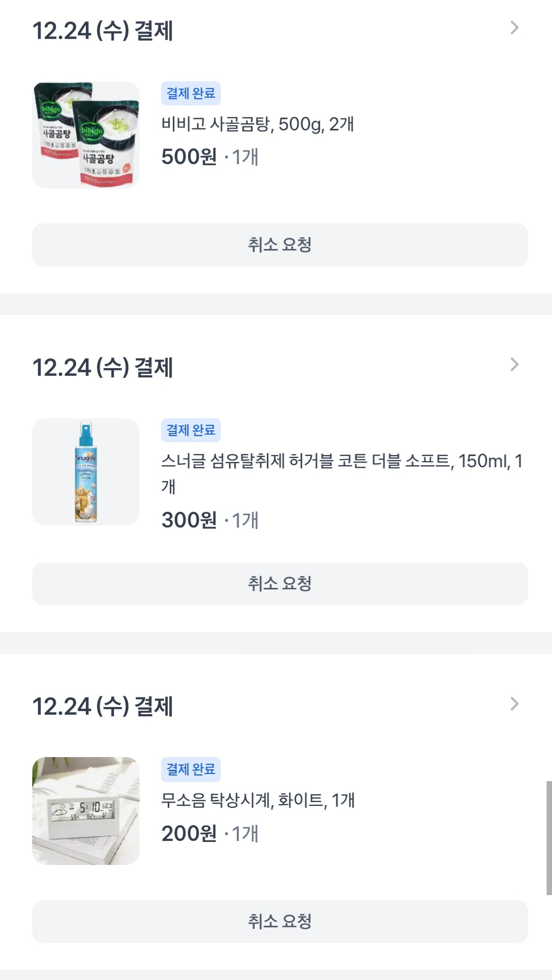552x980 pixels.
Task: Tap the Bibigo gomtang product thumbnail
Action: [x=86, y=135]
